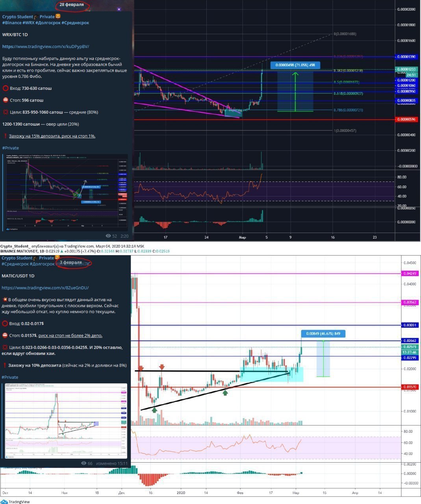This screenshot has width=421, height=504.
Task: Click the 'Вход: 0.02-0.017$' line
Action: coord(23,323)
